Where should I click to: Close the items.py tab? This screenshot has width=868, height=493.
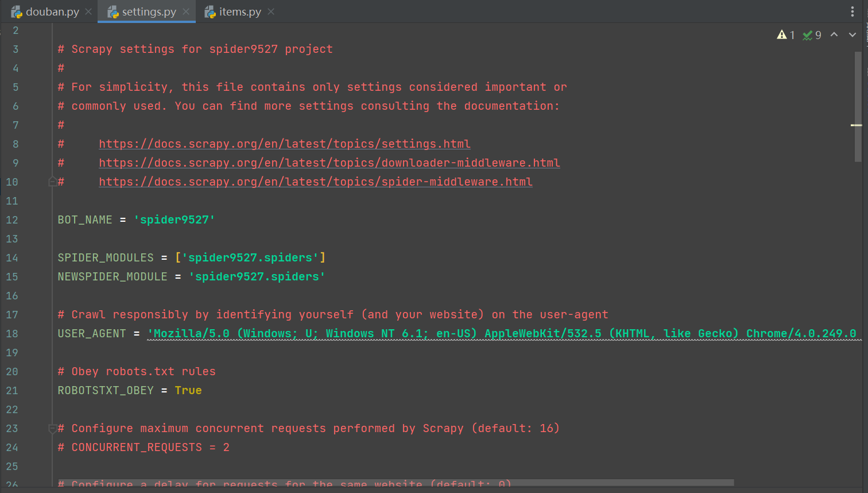[271, 11]
